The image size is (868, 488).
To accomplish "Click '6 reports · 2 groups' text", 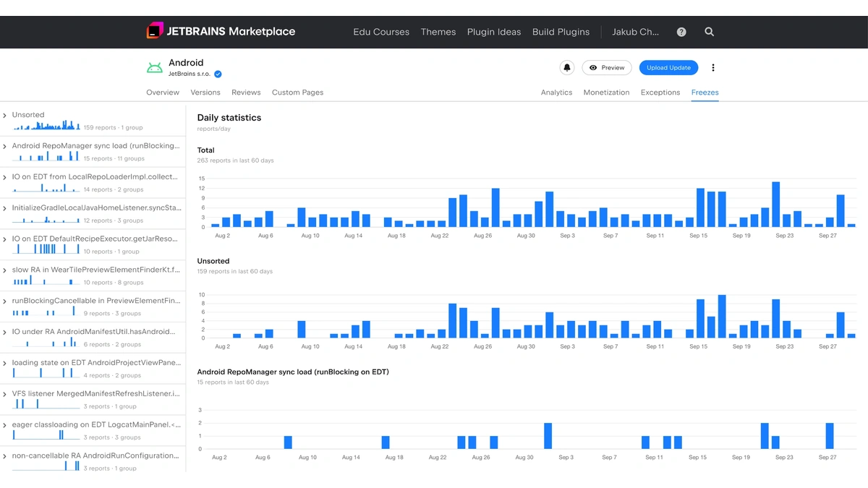I will coord(111,345).
